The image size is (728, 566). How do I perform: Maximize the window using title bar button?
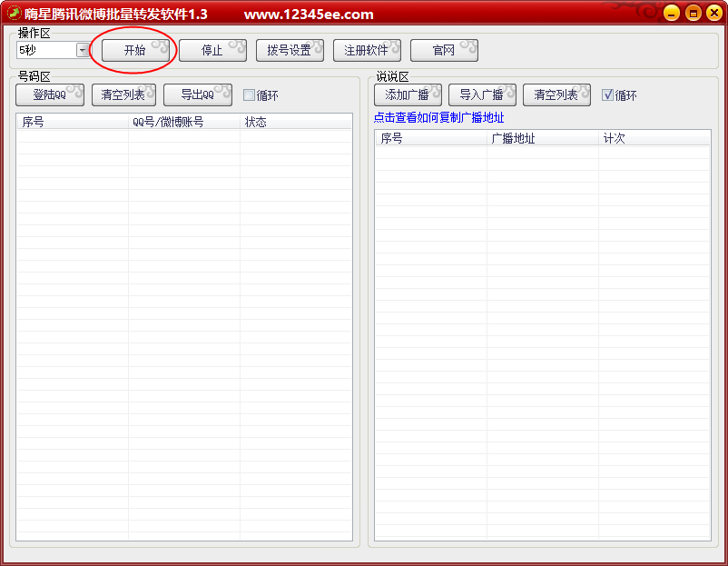click(694, 13)
